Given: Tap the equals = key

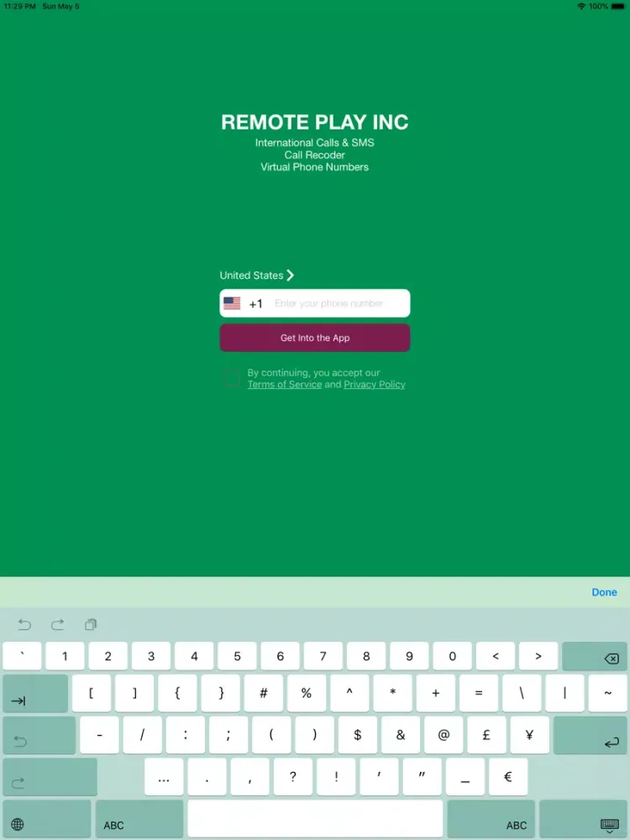Looking at the screenshot, I should 479,694.
